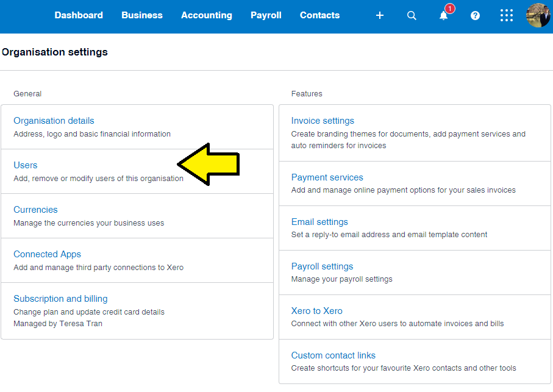This screenshot has height=392, width=553.
Task: Open the apps grid menu icon
Action: tap(507, 15)
